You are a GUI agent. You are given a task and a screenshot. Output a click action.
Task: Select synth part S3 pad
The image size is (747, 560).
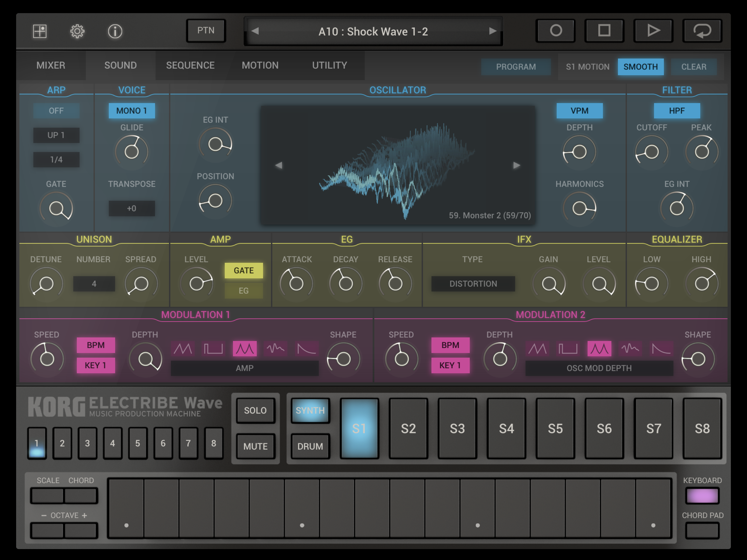(x=457, y=428)
